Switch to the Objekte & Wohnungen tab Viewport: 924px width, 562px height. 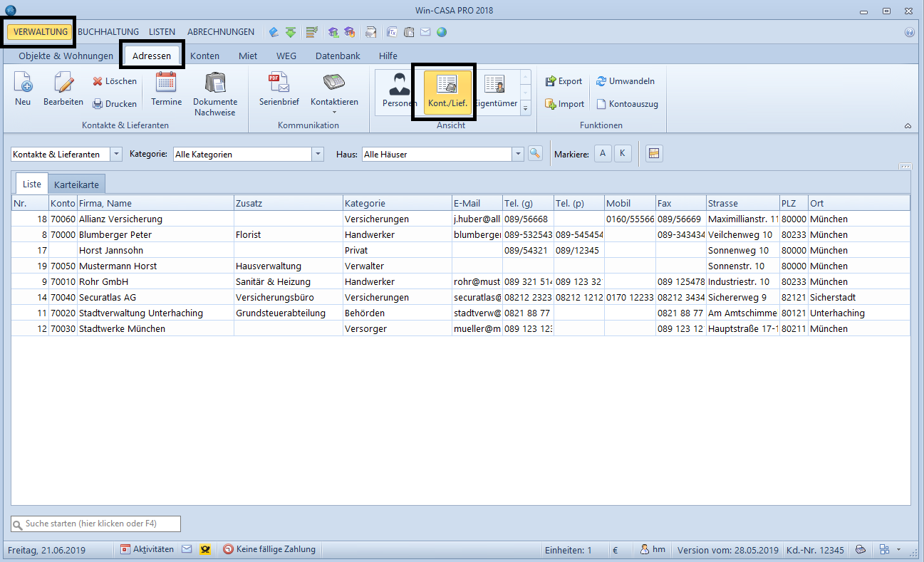click(x=66, y=56)
